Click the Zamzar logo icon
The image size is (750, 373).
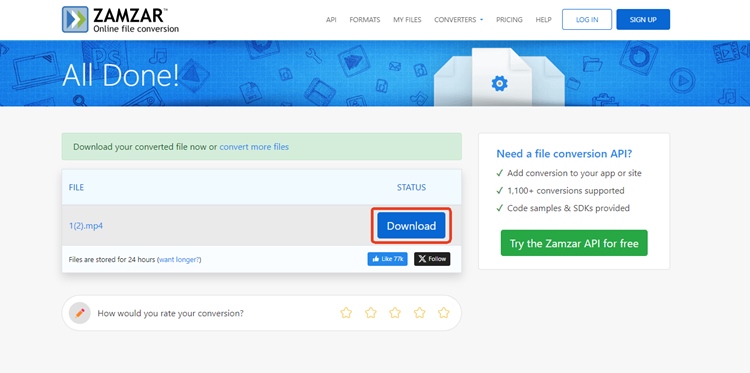pyautogui.click(x=75, y=20)
